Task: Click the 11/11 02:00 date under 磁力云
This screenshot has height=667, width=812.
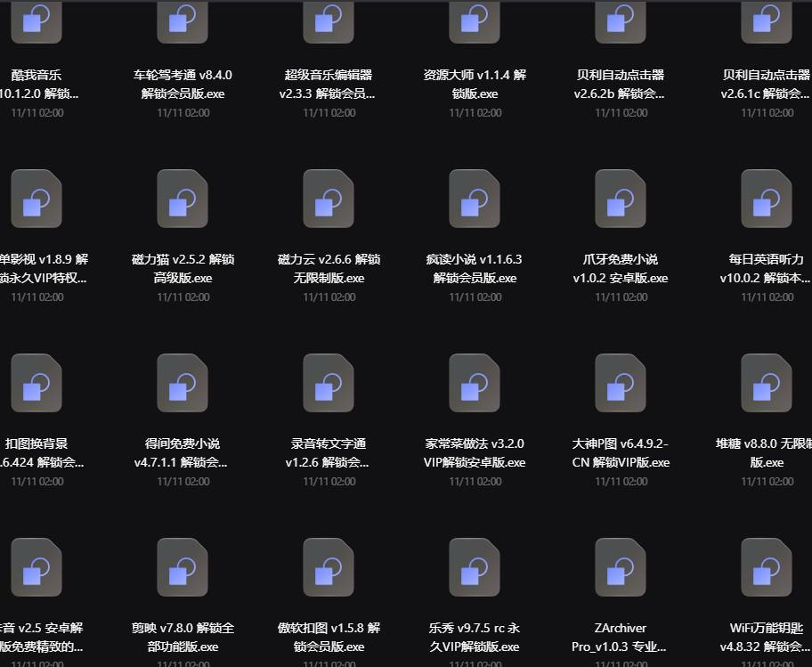Action: pos(329,297)
